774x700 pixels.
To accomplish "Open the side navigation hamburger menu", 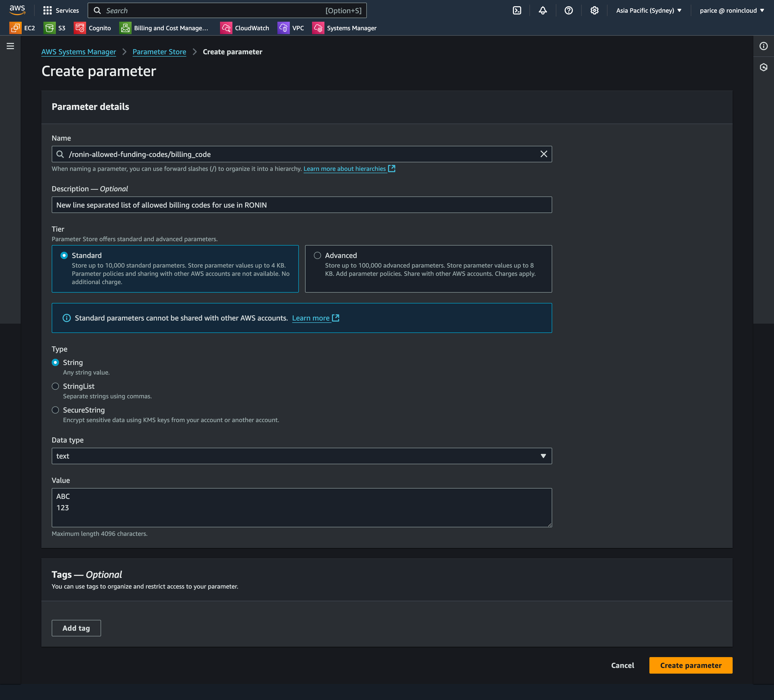I will pyautogui.click(x=10, y=46).
